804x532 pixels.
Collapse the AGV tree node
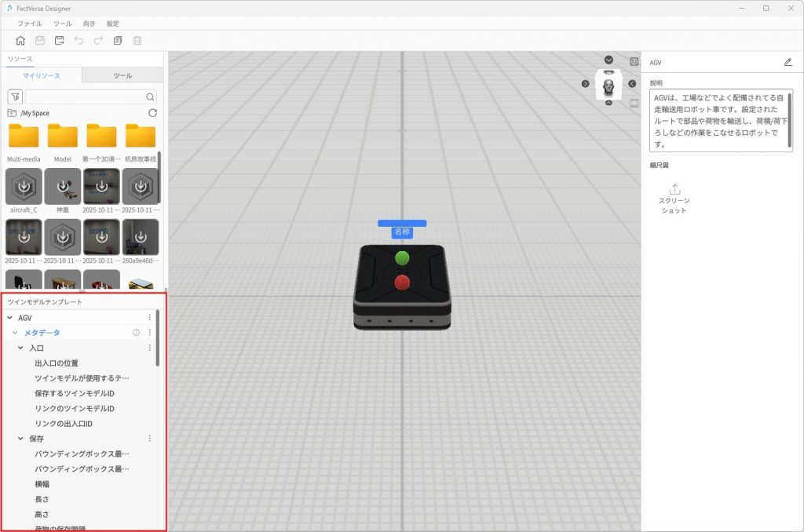coord(9,318)
